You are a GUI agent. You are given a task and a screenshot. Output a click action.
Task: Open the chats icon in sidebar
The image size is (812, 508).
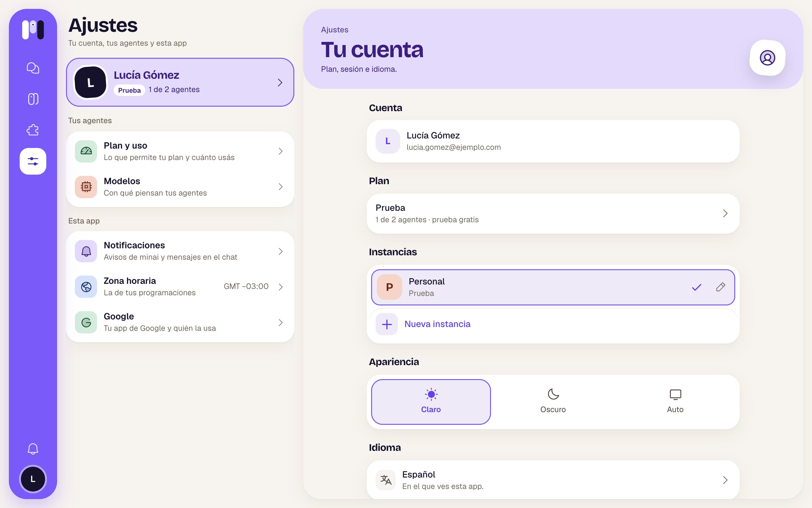(x=33, y=68)
